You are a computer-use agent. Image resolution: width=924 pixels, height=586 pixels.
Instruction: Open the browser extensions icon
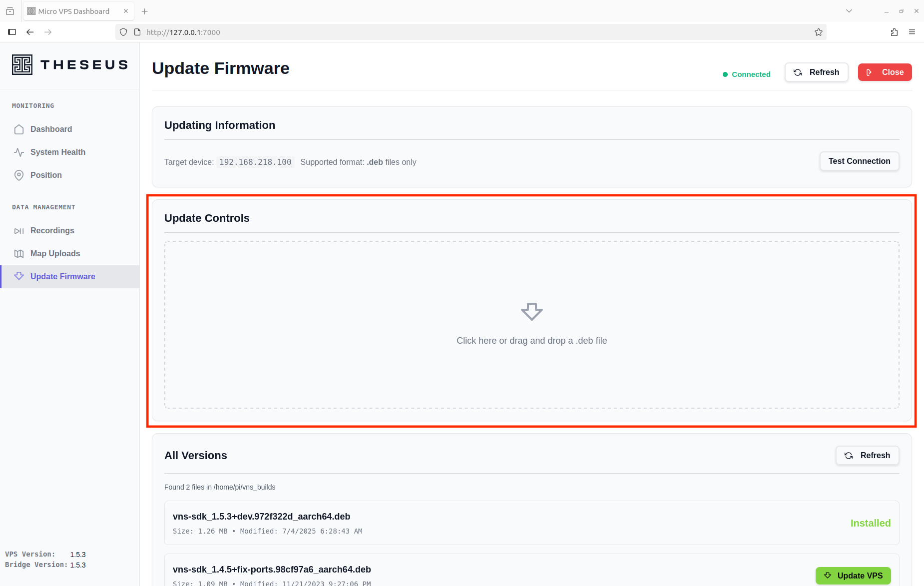click(x=894, y=32)
